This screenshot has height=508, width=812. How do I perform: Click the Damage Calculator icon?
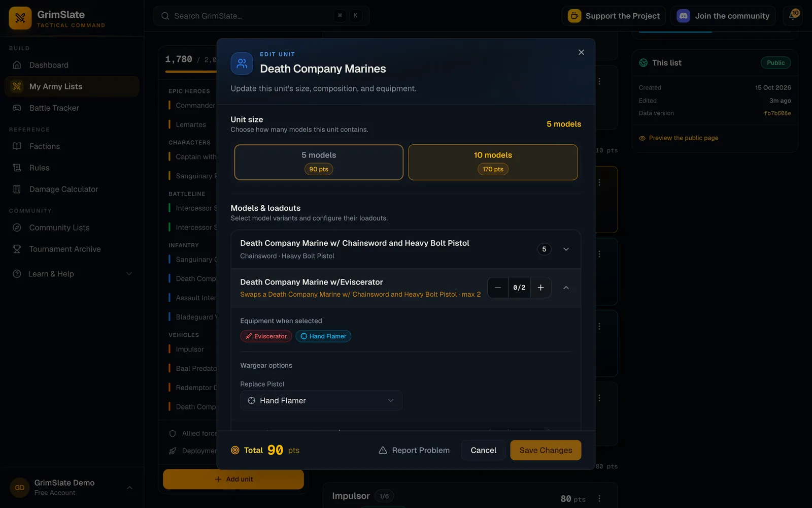[17, 189]
